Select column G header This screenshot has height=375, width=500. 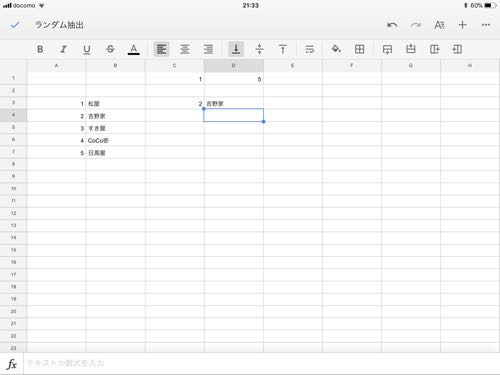pos(411,66)
